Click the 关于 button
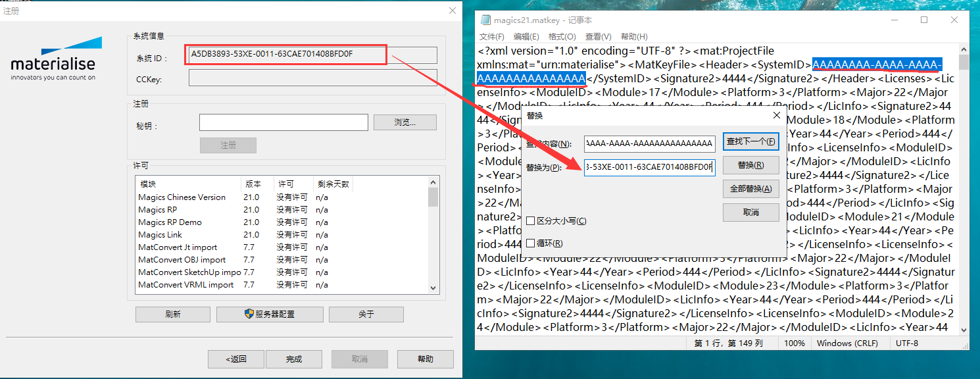The height and width of the screenshot is (379, 980). point(366,315)
